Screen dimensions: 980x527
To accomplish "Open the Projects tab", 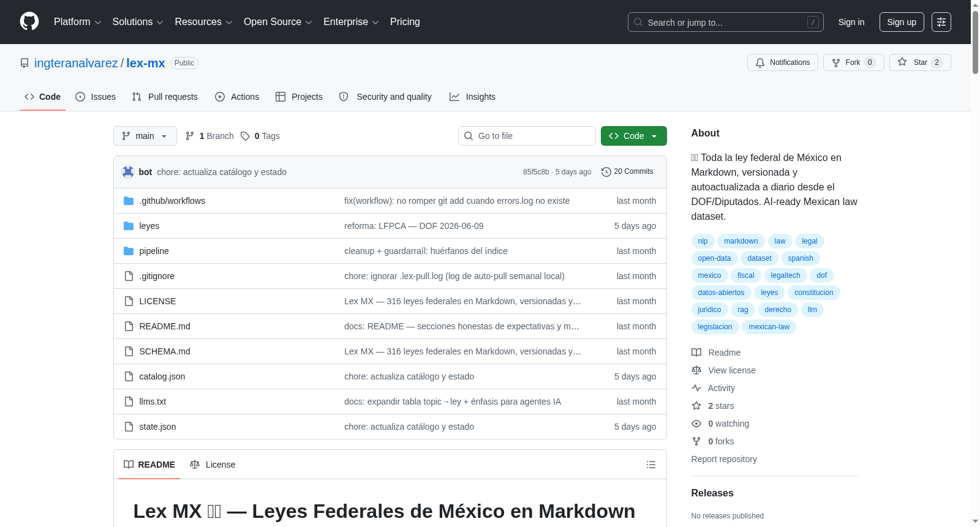I will (299, 97).
